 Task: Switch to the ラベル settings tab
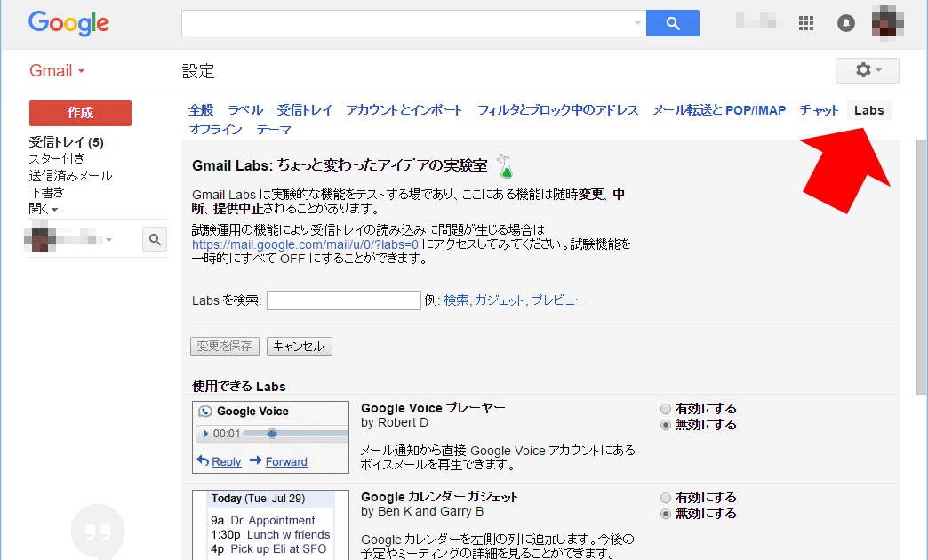[245, 110]
